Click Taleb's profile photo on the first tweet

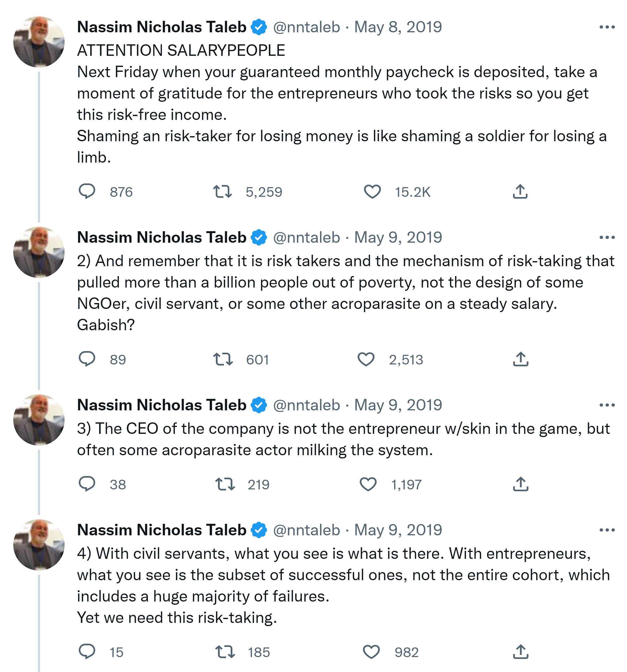click(x=39, y=42)
